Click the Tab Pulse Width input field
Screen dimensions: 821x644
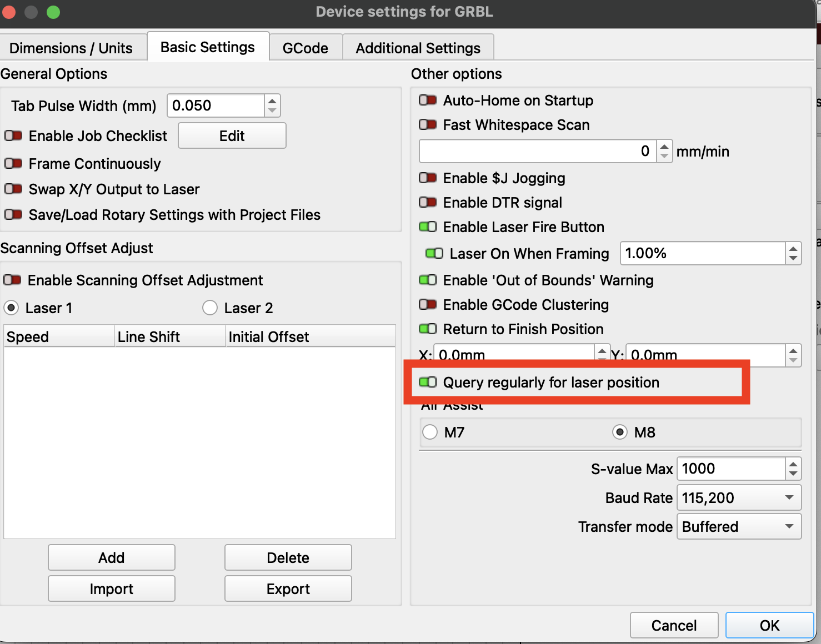(x=216, y=105)
